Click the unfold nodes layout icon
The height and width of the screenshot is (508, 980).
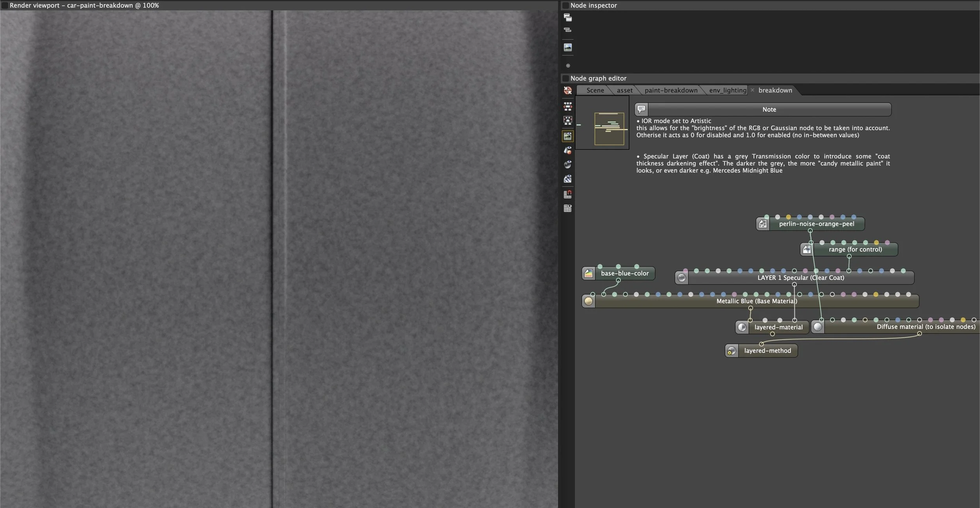coord(568,106)
